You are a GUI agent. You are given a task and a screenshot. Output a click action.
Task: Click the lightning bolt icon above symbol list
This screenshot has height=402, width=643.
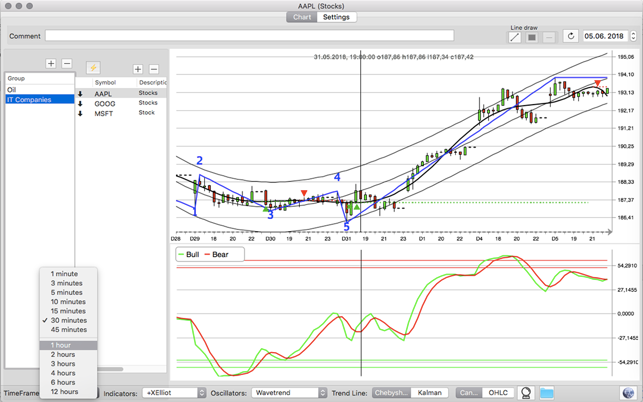point(93,68)
